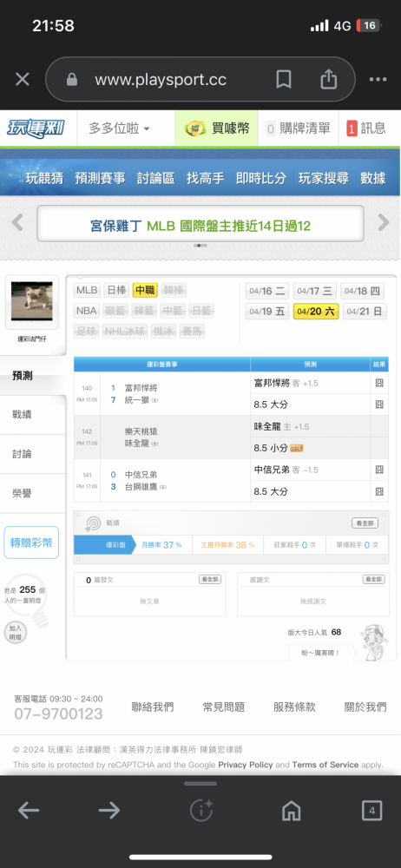This screenshot has width=401, height=868.
Task: Tap the www.playsport.cc address field
Action: click(161, 80)
